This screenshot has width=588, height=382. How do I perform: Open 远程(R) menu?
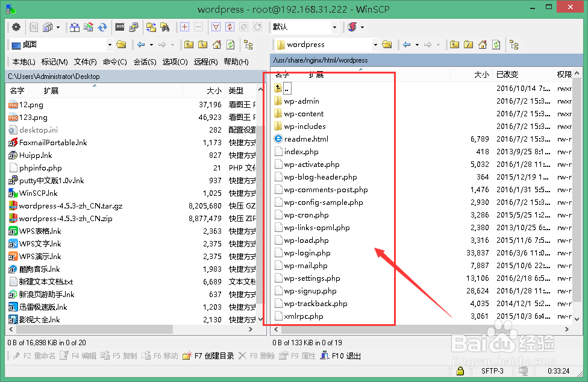click(x=205, y=62)
